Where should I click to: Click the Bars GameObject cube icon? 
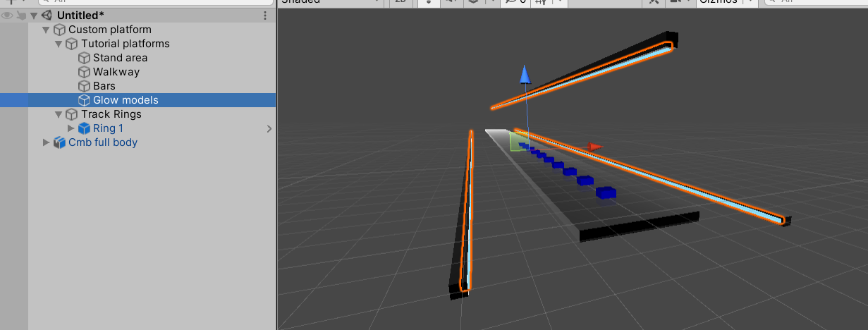coord(85,86)
